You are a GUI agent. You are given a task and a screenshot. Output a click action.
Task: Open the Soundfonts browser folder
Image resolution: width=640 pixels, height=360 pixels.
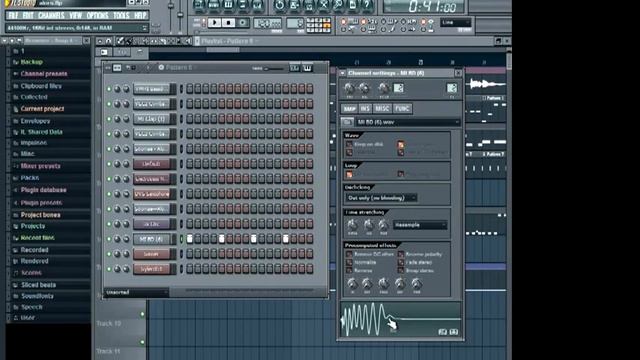tap(37, 296)
